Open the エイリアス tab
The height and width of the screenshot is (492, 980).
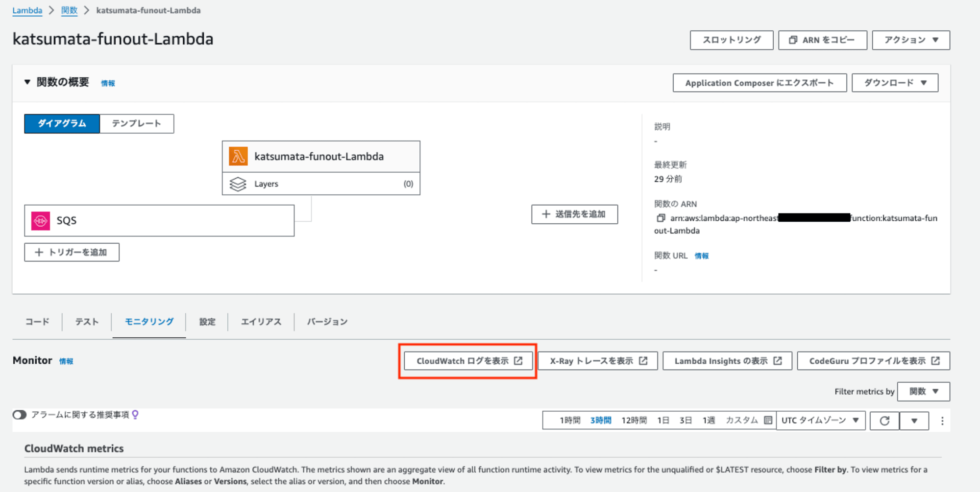pos(261,322)
